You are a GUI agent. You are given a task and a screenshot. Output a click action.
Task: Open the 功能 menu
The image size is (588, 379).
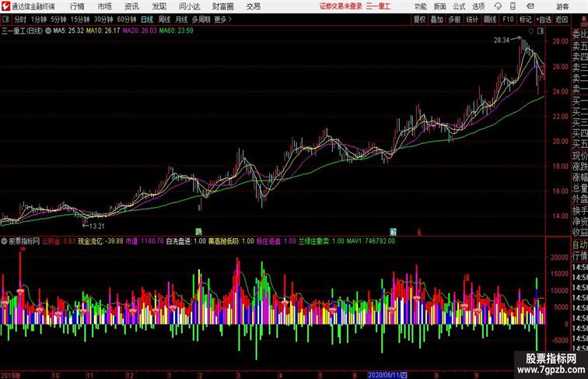pos(420,6)
